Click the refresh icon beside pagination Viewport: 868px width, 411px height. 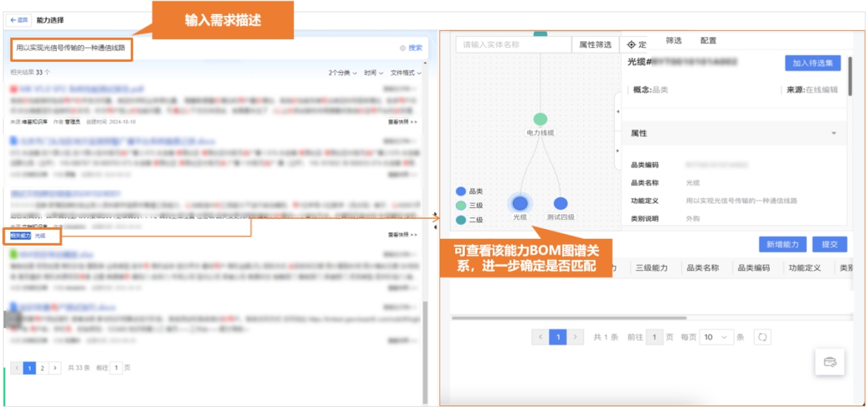click(762, 337)
